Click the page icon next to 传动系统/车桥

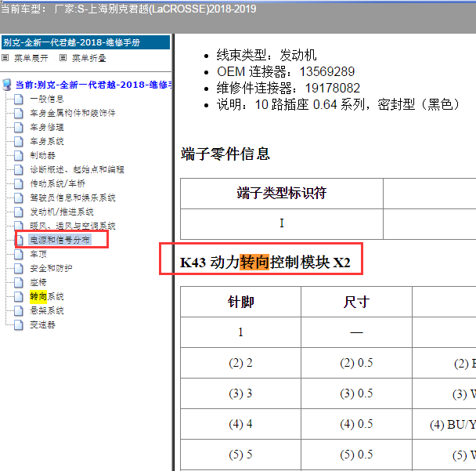(19, 183)
